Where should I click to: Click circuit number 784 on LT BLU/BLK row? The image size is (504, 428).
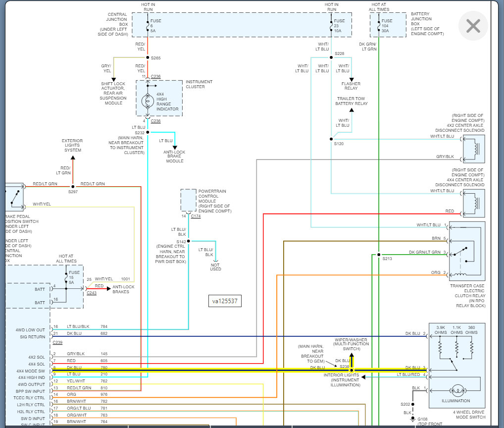click(104, 326)
